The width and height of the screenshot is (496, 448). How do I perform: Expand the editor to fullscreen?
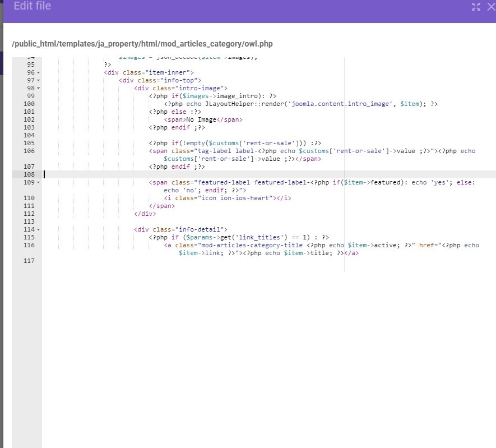click(x=476, y=7)
